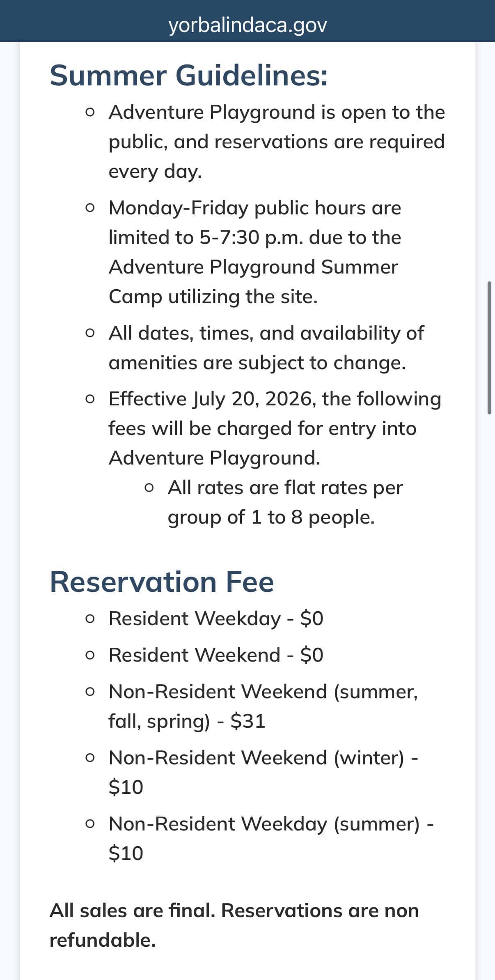Click the flat rates per group sub-bullet
The width and height of the screenshot is (495, 980).
point(285,502)
